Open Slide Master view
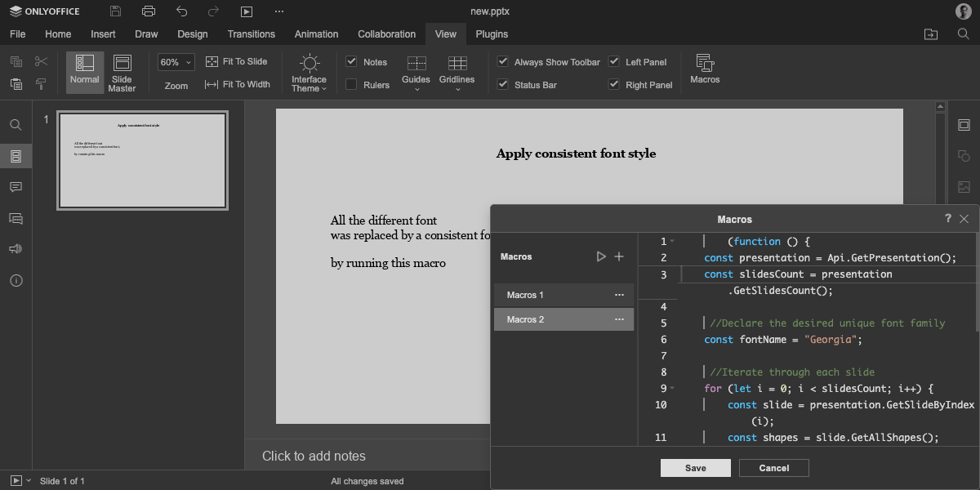Screen dimensions: 980x490 pyautogui.click(x=122, y=73)
